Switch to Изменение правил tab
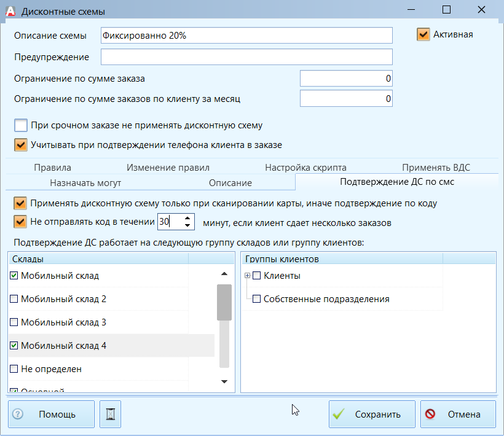This screenshot has width=504, height=436. [x=168, y=167]
